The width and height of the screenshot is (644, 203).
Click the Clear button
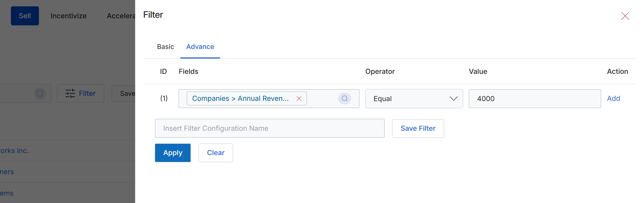216,153
